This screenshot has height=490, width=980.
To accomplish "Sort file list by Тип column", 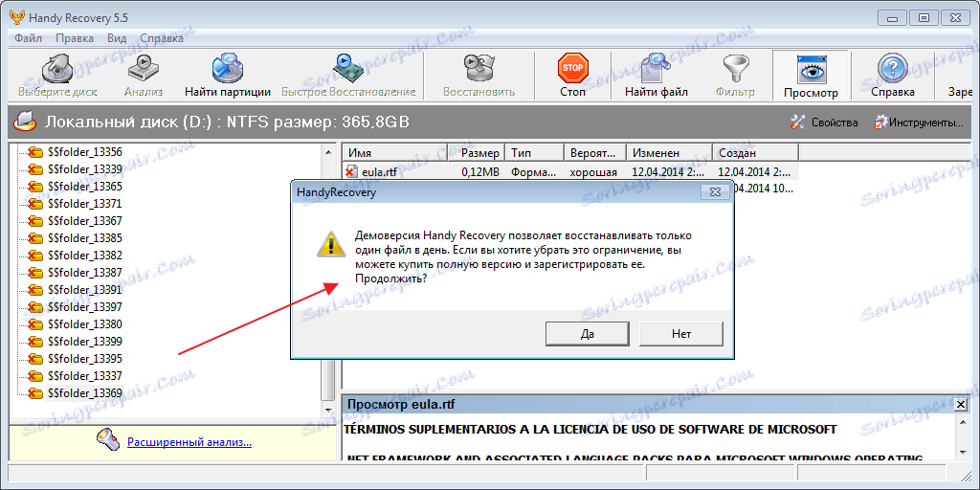I will tap(534, 153).
